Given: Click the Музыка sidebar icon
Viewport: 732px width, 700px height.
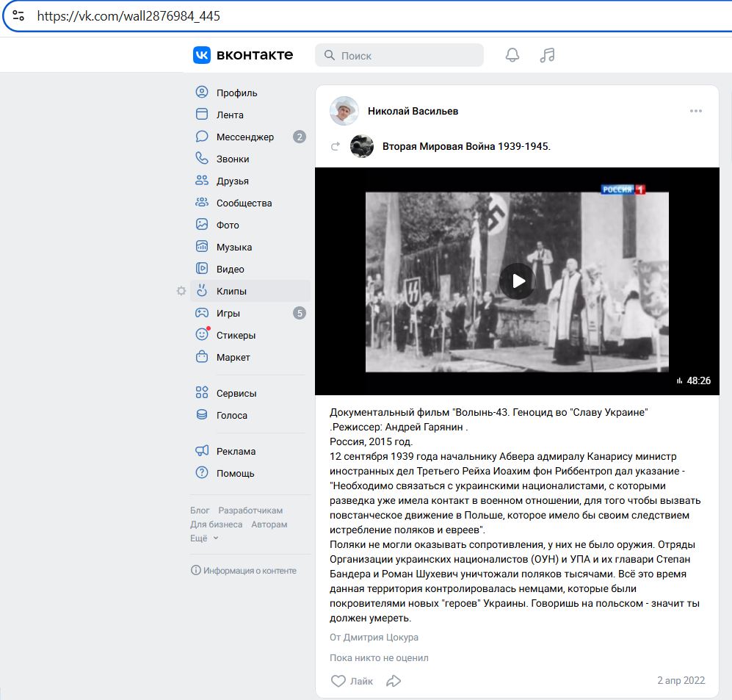Looking at the screenshot, I should click(202, 246).
